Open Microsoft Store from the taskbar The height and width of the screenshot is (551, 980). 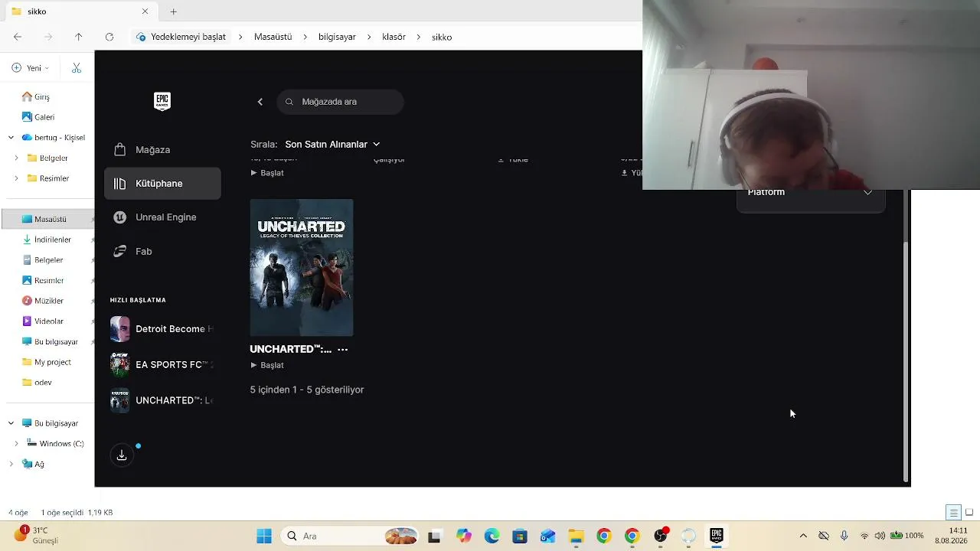[520, 536]
